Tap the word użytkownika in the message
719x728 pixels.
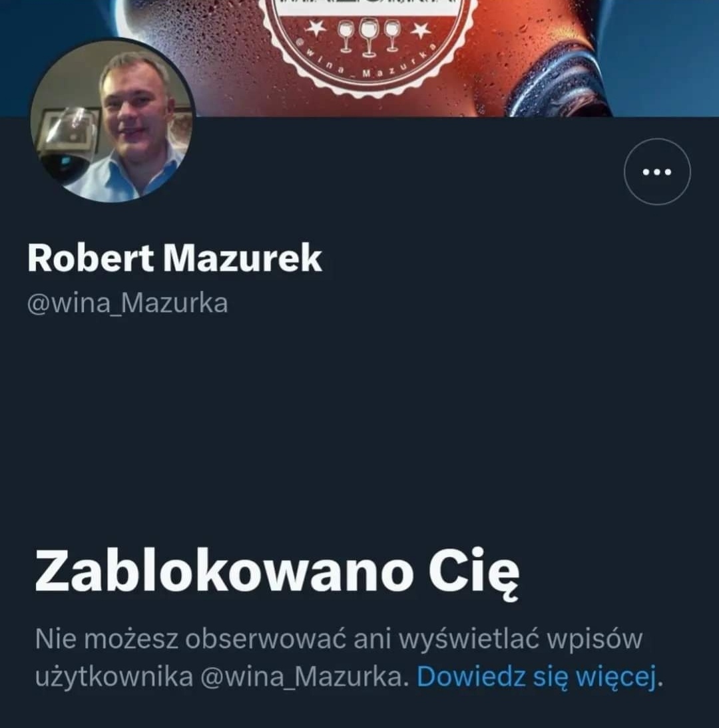[x=115, y=677]
